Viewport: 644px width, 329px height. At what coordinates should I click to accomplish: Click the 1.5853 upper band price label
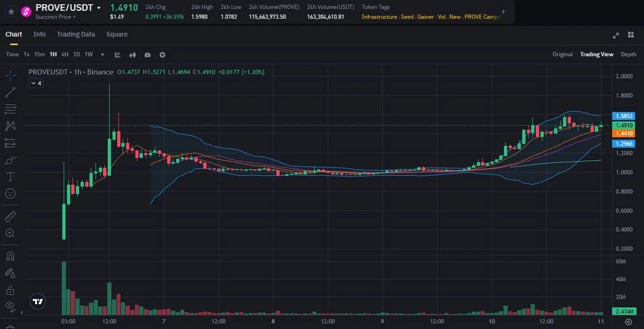(x=624, y=116)
